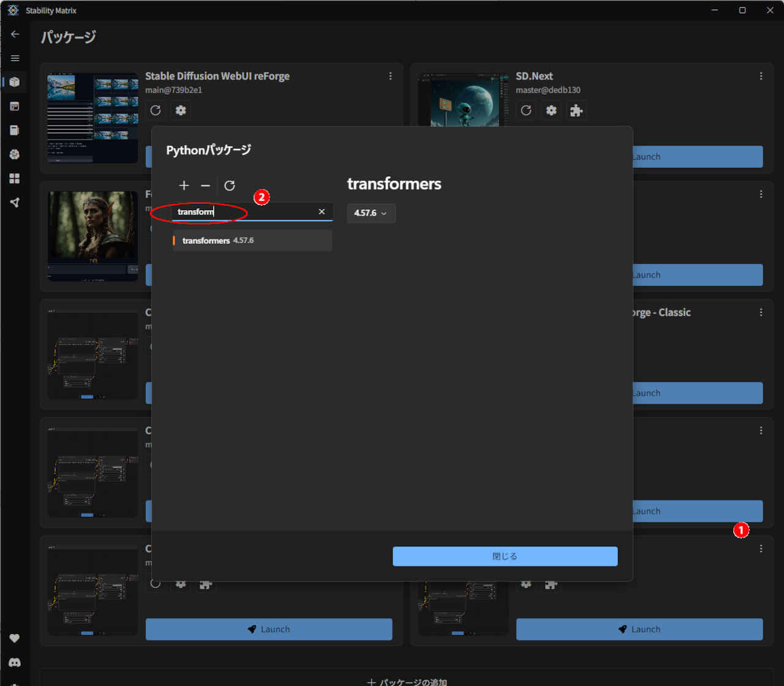The width and height of the screenshot is (784, 686).
Task: Click the 'SD.Next' title text
Action: pyautogui.click(x=534, y=76)
